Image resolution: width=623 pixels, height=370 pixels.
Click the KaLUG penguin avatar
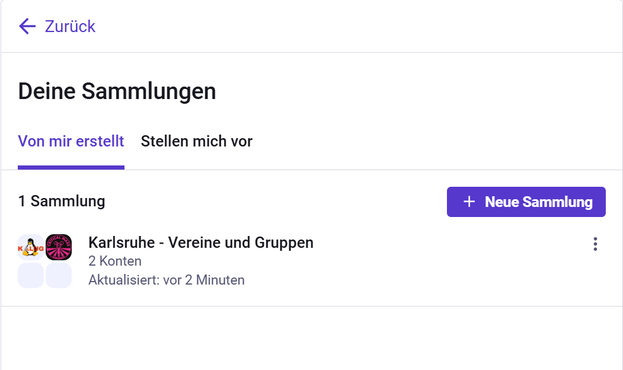click(31, 247)
